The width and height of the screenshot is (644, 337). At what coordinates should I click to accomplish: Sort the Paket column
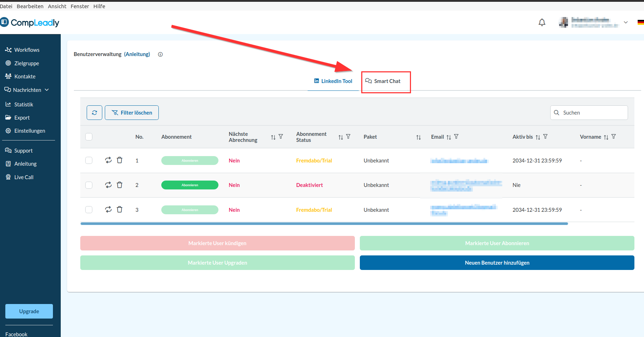(418, 137)
